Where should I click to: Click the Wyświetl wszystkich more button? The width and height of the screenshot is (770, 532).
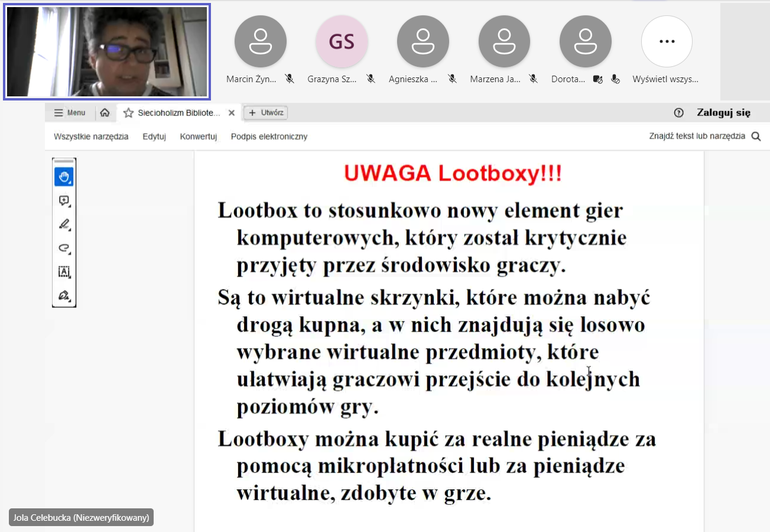[667, 41]
